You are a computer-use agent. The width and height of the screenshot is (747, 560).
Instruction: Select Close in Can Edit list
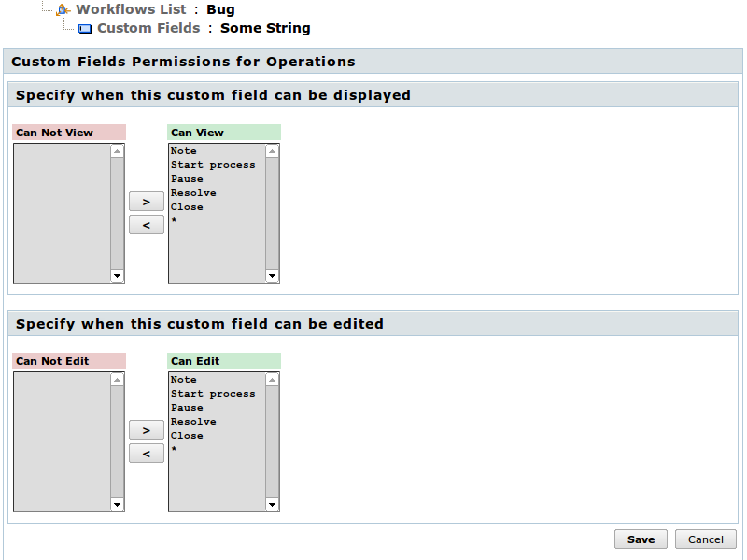[x=187, y=436]
